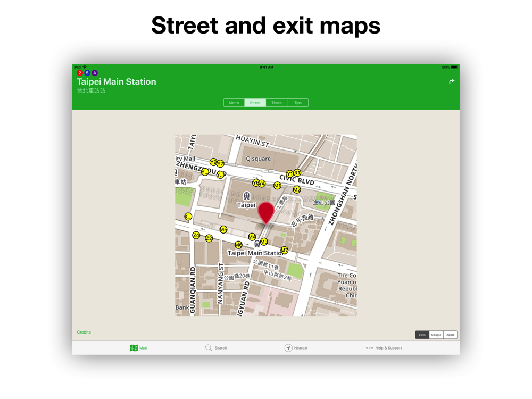Viewport: 532px width, 399px height.
Task: Tap the red line 2 badge
Action: (80, 73)
